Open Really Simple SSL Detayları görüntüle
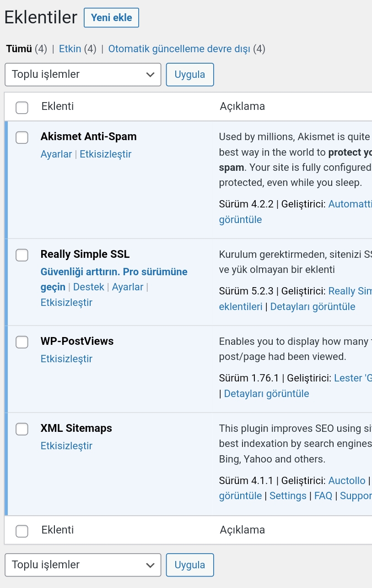Image resolution: width=372 pixels, height=588 pixels. (313, 307)
